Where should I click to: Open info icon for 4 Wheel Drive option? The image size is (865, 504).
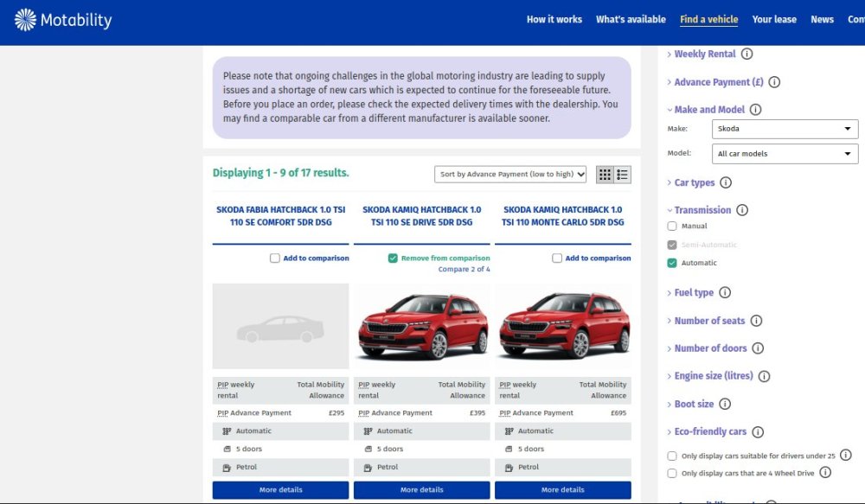(825, 472)
